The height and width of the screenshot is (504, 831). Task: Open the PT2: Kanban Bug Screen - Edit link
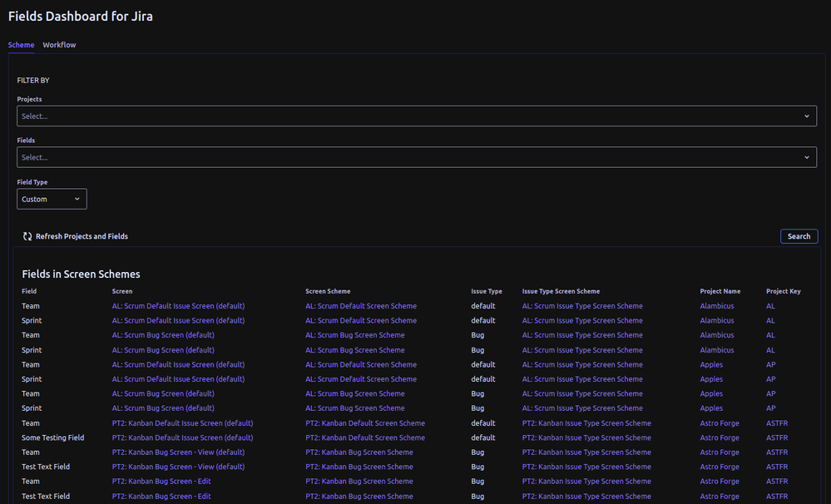click(162, 481)
